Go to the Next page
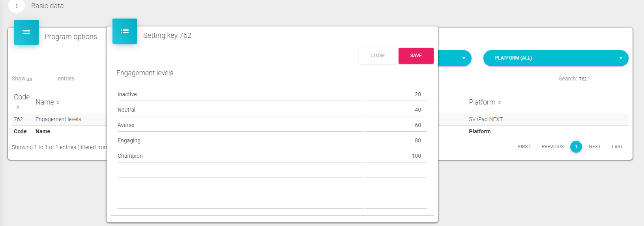 [x=594, y=147]
